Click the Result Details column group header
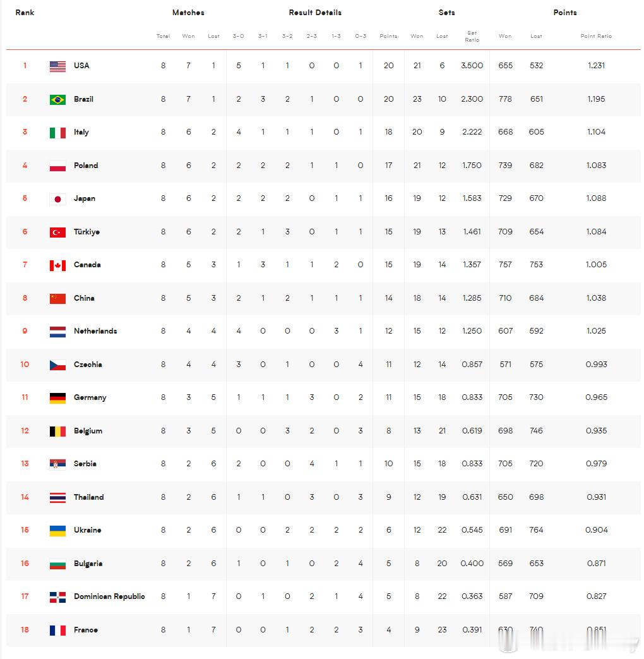The width and height of the screenshot is (644, 659). coord(315,13)
